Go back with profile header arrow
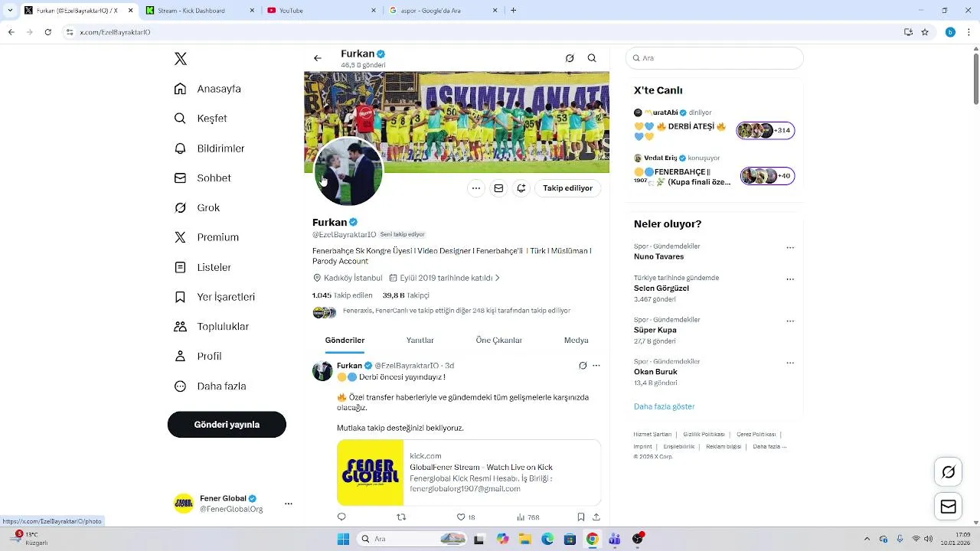Image resolution: width=980 pixels, height=551 pixels. click(x=318, y=58)
